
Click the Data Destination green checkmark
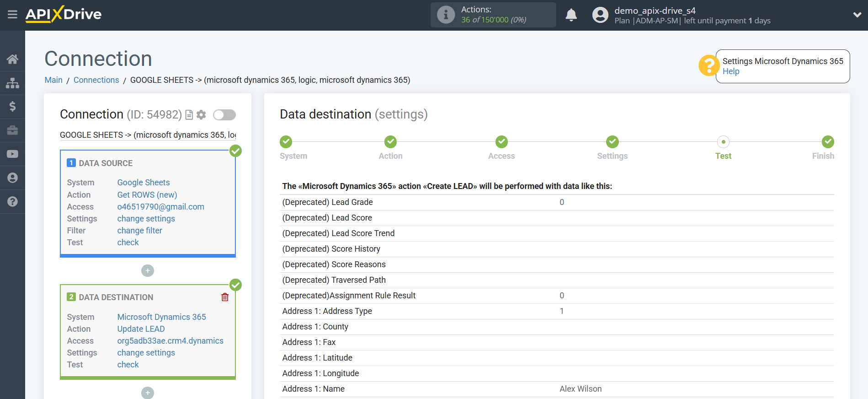click(235, 285)
